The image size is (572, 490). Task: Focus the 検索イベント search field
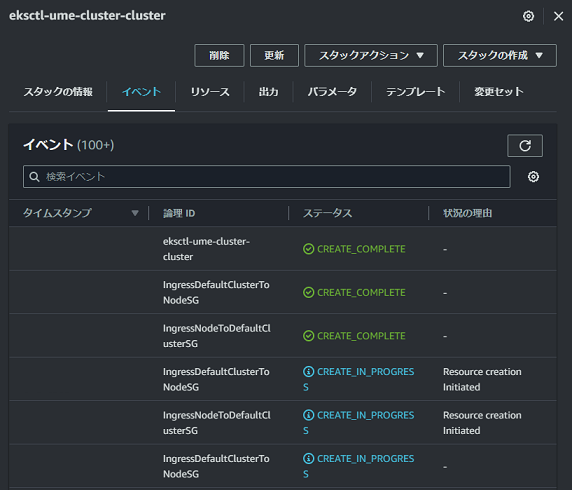click(267, 177)
